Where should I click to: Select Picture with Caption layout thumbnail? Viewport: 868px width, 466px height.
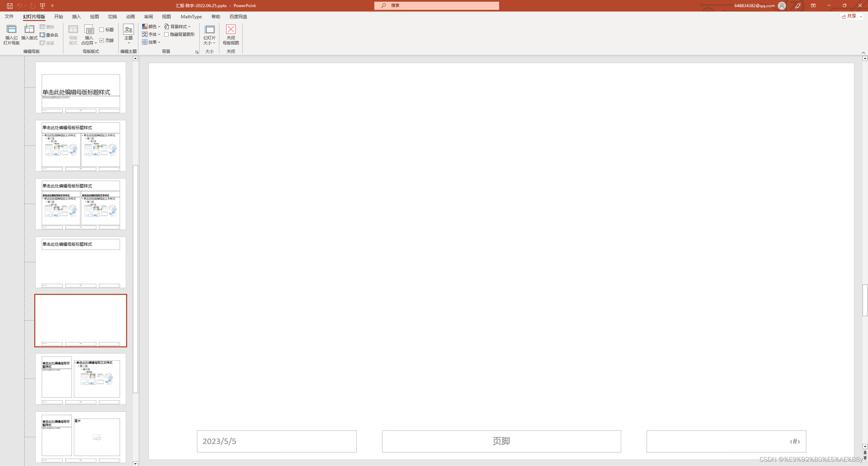point(81,437)
